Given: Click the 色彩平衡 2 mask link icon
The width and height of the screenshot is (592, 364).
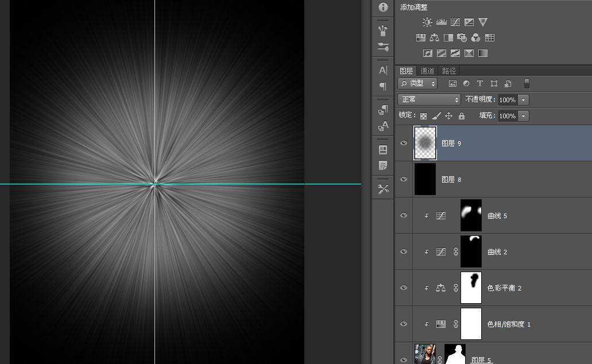Looking at the screenshot, I should click(456, 288).
